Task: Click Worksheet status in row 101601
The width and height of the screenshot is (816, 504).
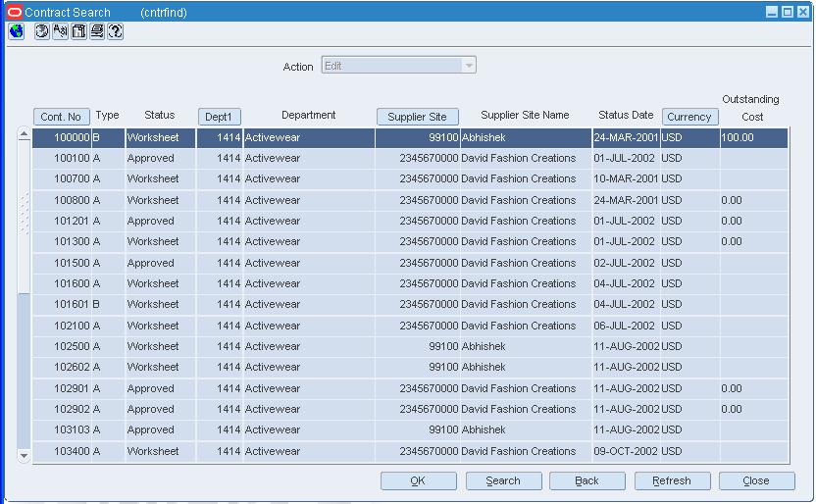Action: click(160, 304)
